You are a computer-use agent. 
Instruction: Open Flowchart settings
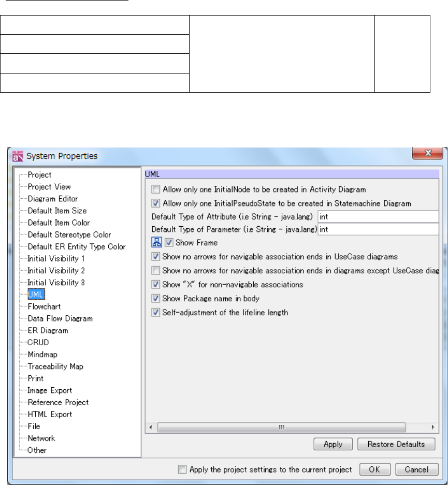(x=44, y=306)
